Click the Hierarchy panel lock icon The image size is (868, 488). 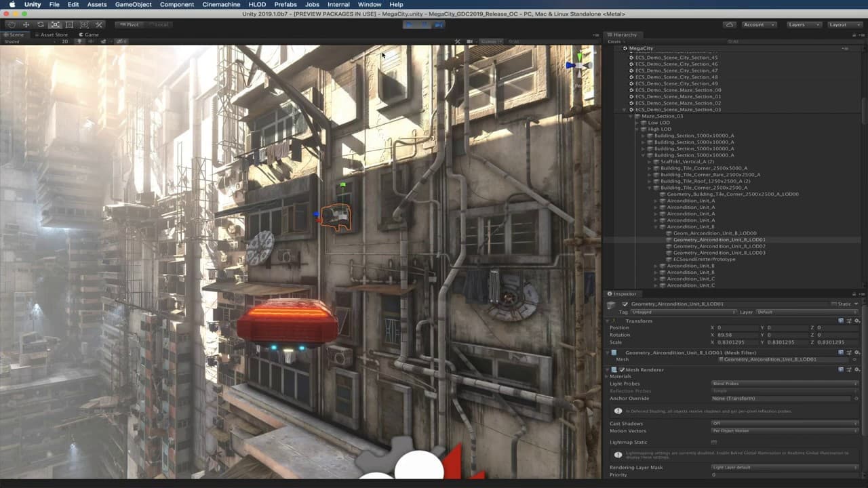click(853, 35)
